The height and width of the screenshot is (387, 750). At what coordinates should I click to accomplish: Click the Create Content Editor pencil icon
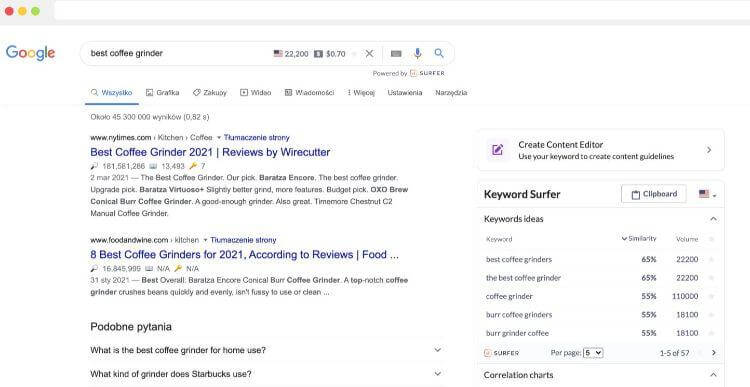(497, 150)
